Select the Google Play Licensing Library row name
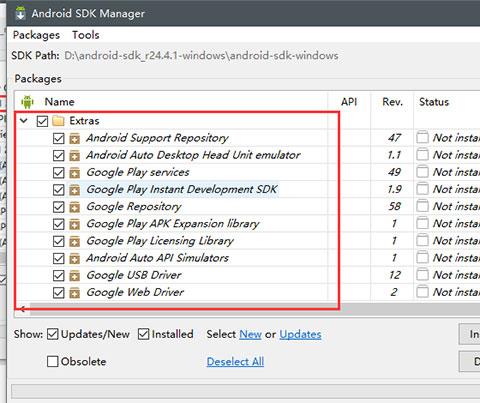The width and height of the screenshot is (480, 403). (x=160, y=241)
